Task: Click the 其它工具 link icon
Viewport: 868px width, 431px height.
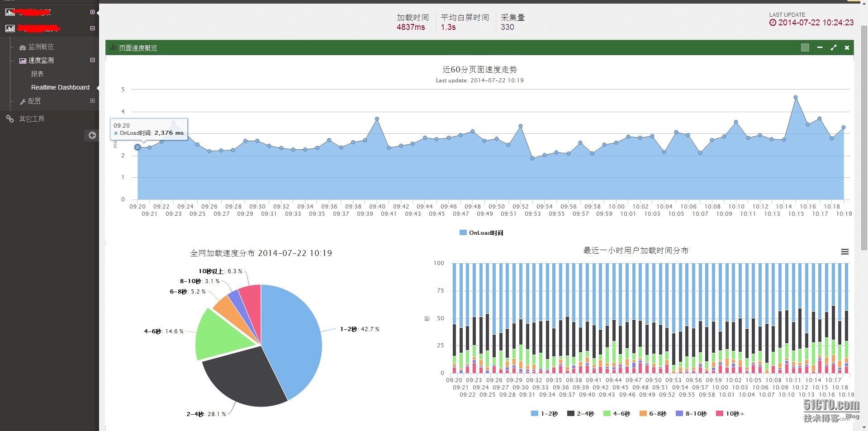Action: (x=10, y=119)
